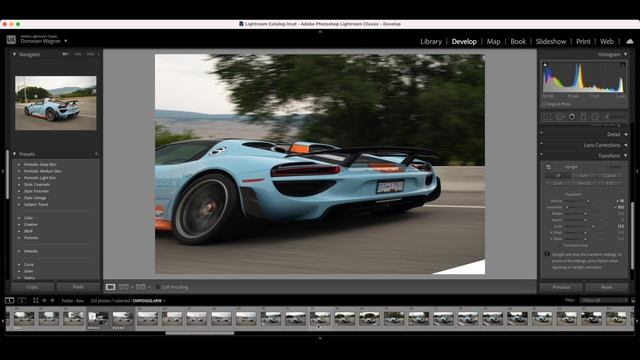Collapse the Transform panel

(x=625, y=156)
